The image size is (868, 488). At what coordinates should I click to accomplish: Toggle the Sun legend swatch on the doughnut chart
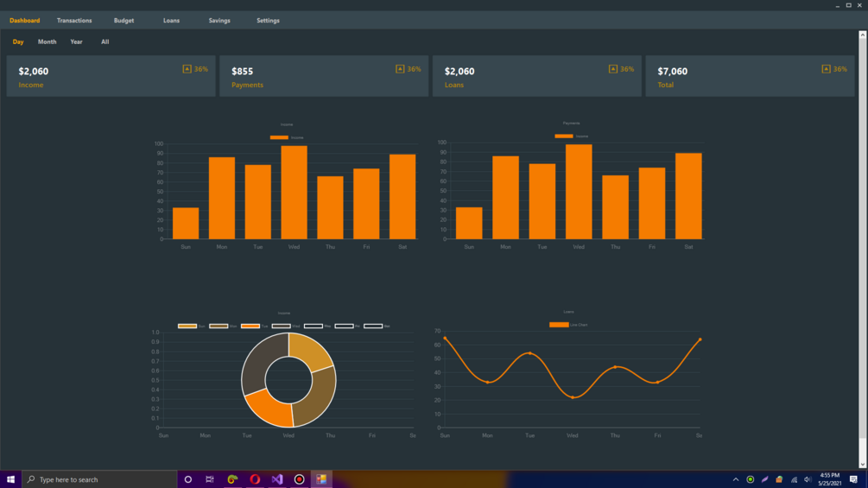pyautogui.click(x=187, y=326)
